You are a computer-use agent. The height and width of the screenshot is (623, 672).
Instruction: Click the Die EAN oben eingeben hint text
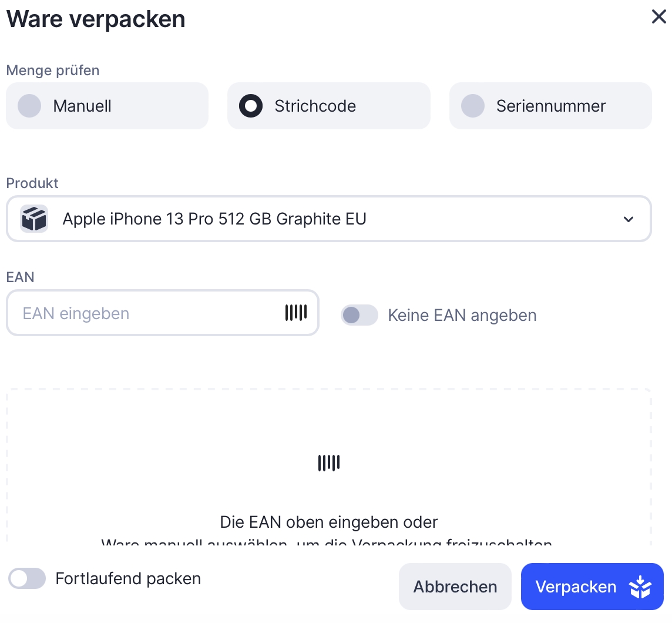[x=329, y=522]
